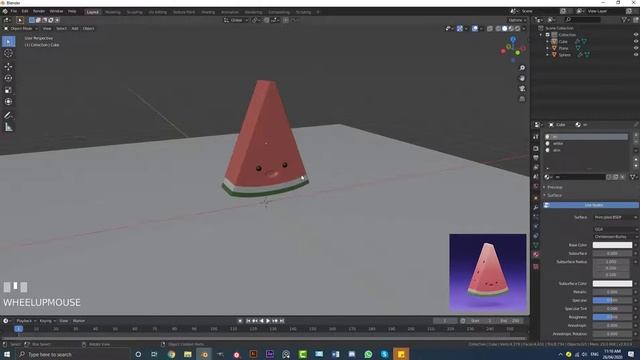Click the Subsurface Color swatch
Screen dimensions: 640x360
pos(612,283)
